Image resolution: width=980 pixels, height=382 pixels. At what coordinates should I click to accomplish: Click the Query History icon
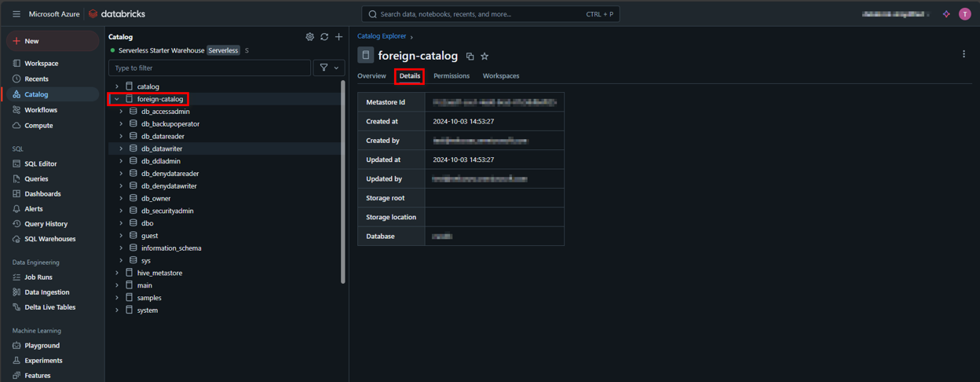pyautogui.click(x=16, y=223)
